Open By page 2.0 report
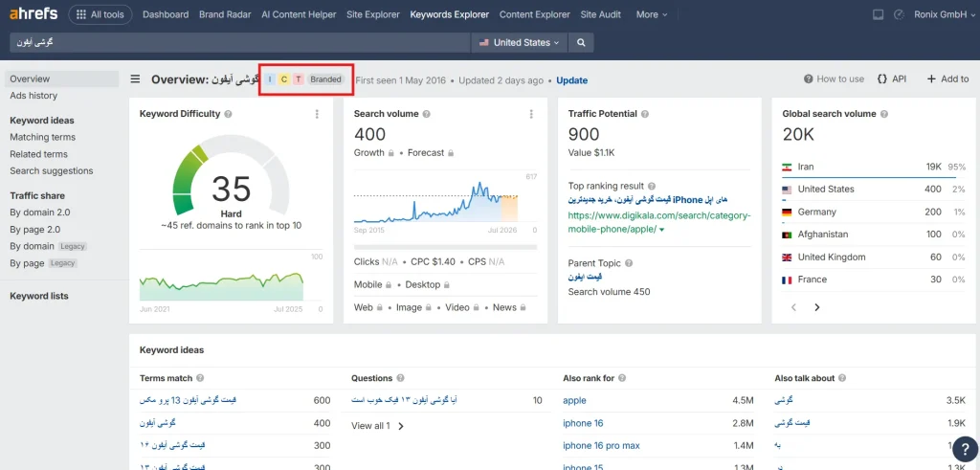The width and height of the screenshot is (980, 470). pyautogui.click(x=35, y=230)
